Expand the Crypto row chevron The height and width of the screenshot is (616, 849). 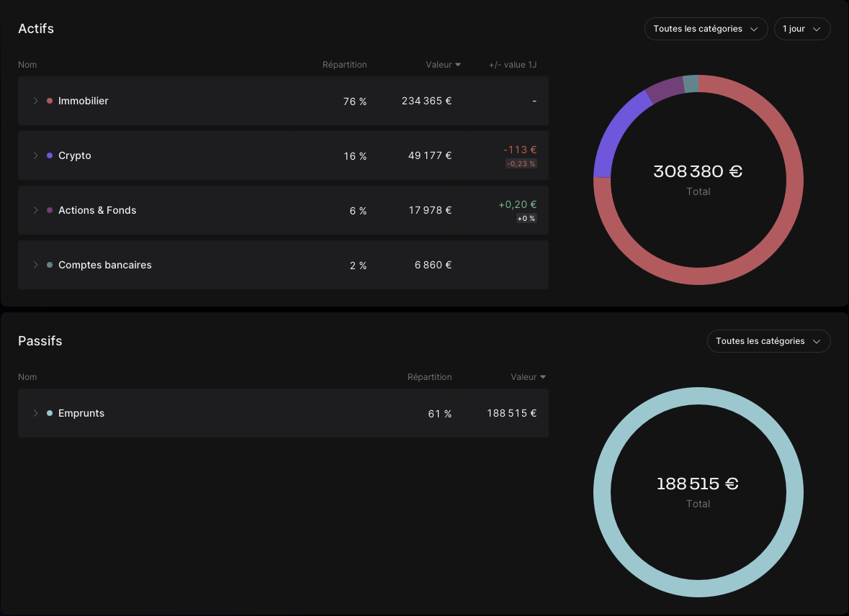tap(35, 155)
